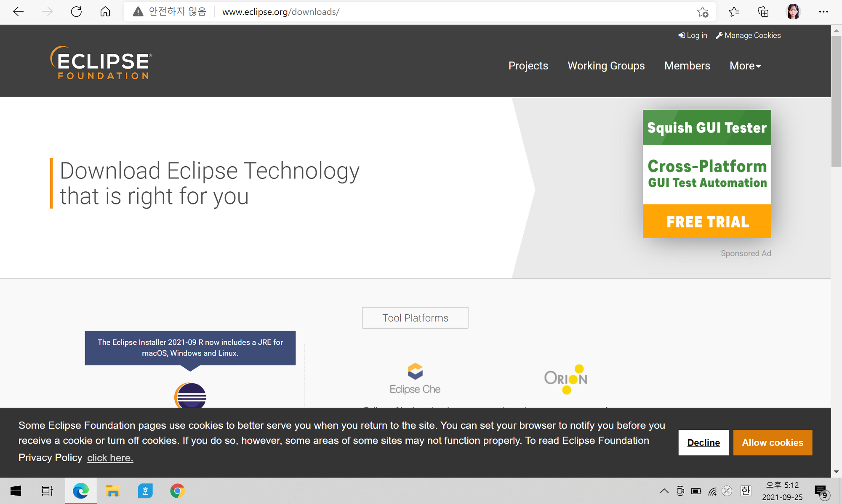Click the not-secure warning triangle icon
The width and height of the screenshot is (842, 504).
(138, 12)
